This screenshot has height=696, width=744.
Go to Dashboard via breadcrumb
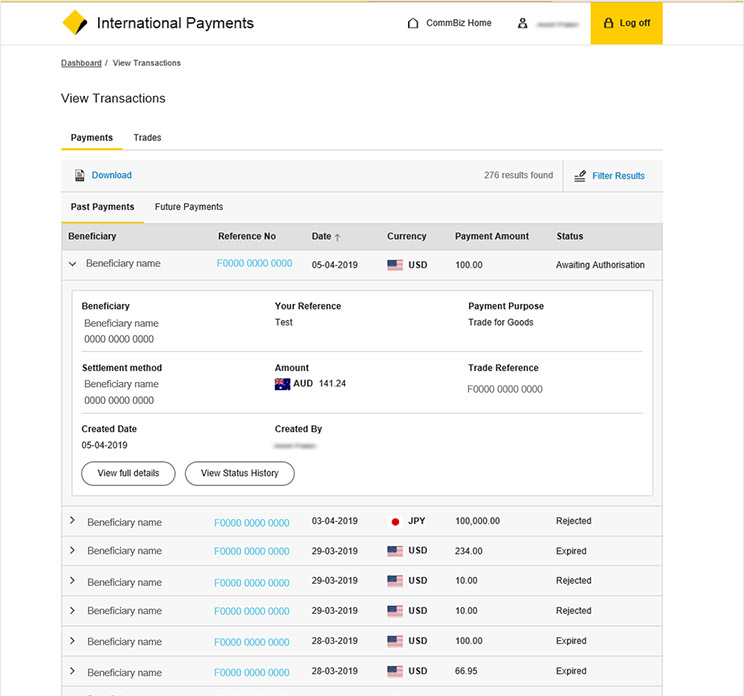tap(81, 63)
